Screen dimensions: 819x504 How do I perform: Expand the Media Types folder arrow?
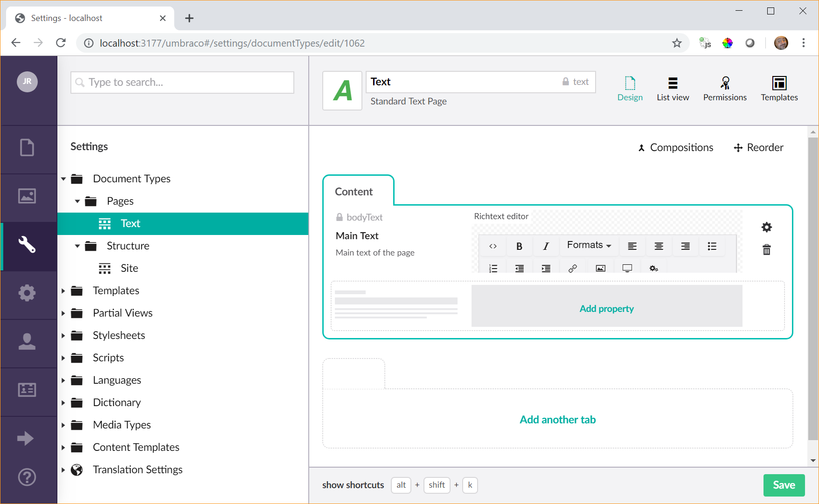(x=63, y=425)
